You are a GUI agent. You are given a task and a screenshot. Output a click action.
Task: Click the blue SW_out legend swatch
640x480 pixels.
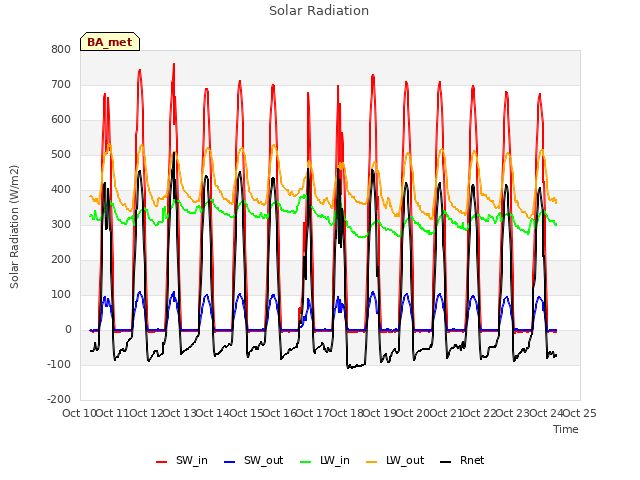pyautogui.click(x=230, y=462)
